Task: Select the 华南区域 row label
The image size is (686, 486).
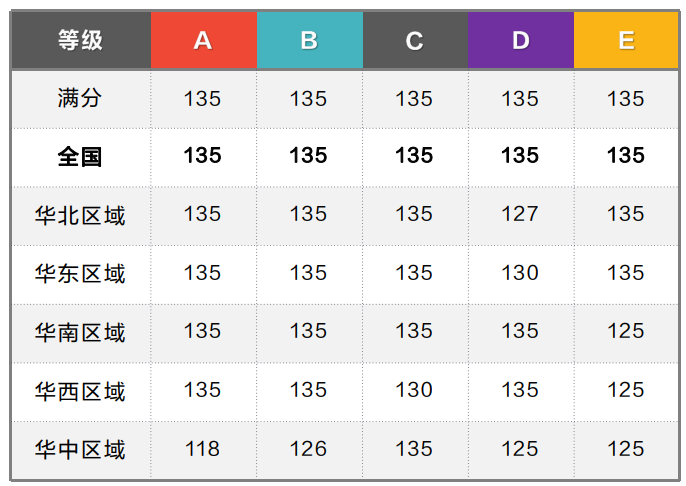Action: (81, 331)
